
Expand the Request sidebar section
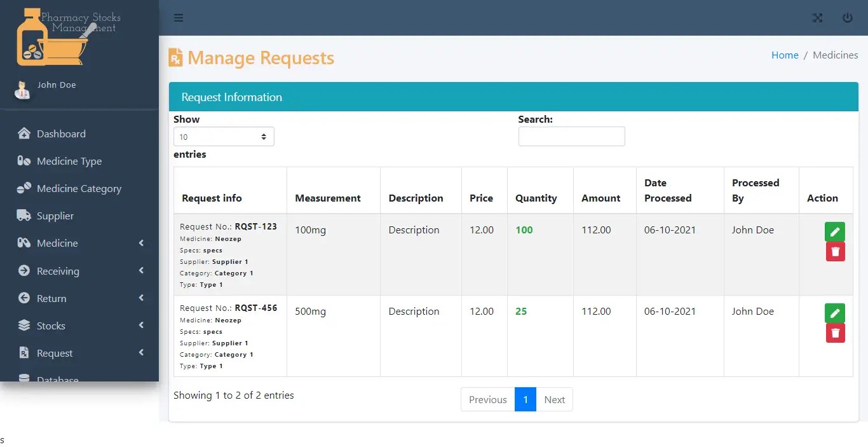click(x=53, y=353)
